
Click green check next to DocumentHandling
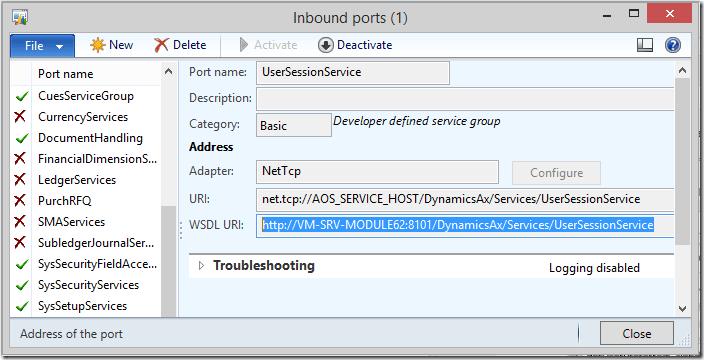(22, 139)
